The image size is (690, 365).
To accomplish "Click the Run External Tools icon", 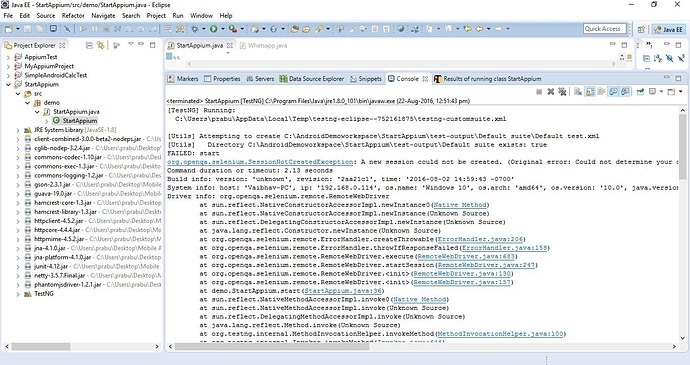I will [233, 29].
